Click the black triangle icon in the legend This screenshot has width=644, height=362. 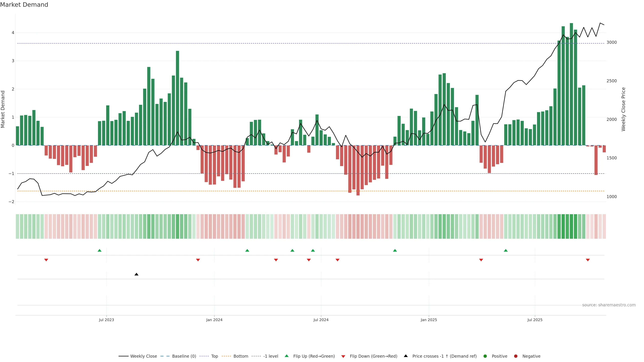click(406, 356)
